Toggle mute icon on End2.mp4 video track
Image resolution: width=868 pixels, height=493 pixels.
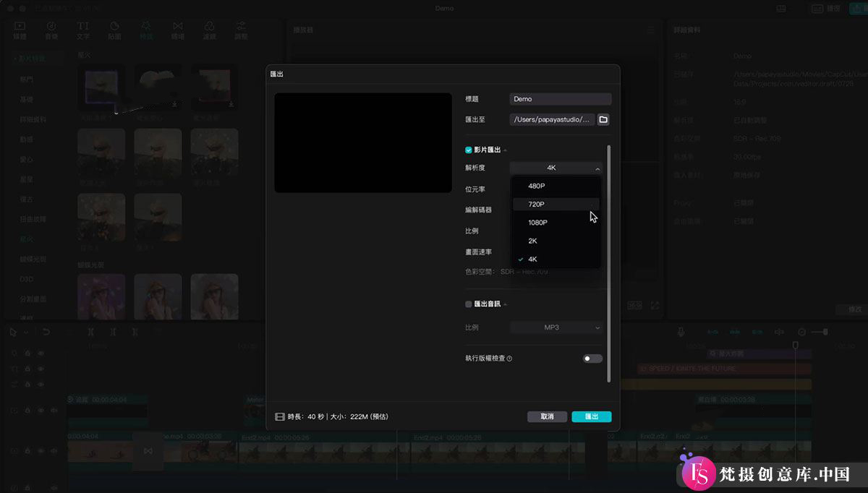pos(54,451)
